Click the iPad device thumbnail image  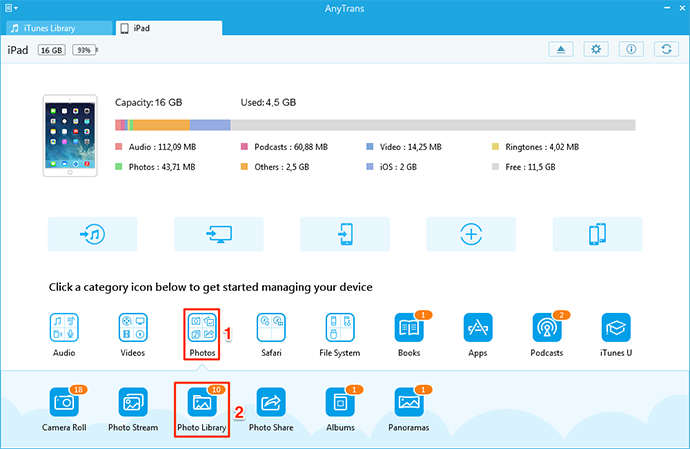70,136
